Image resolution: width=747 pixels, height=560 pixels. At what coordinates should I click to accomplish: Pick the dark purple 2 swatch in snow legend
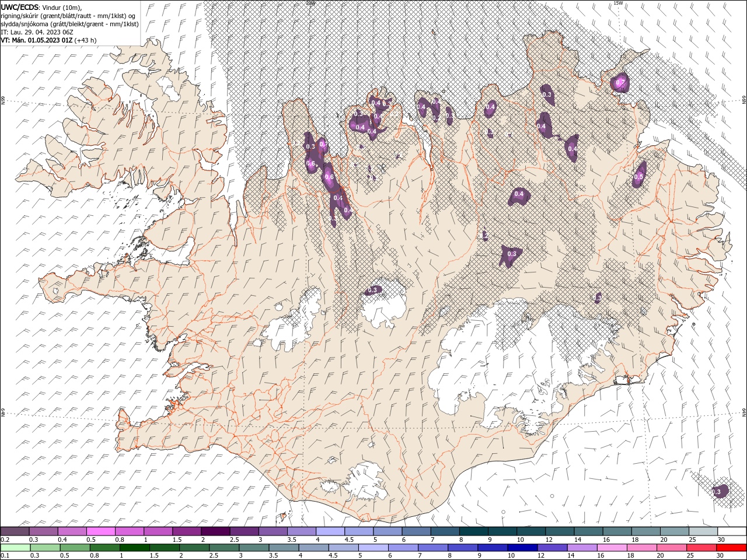[x=215, y=531]
